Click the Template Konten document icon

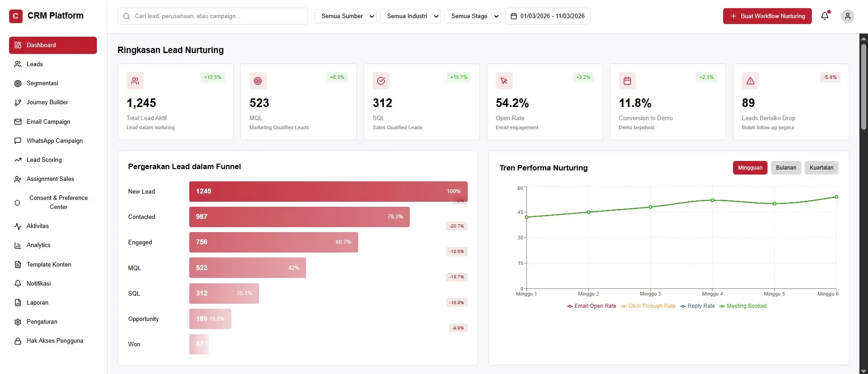coord(18,265)
